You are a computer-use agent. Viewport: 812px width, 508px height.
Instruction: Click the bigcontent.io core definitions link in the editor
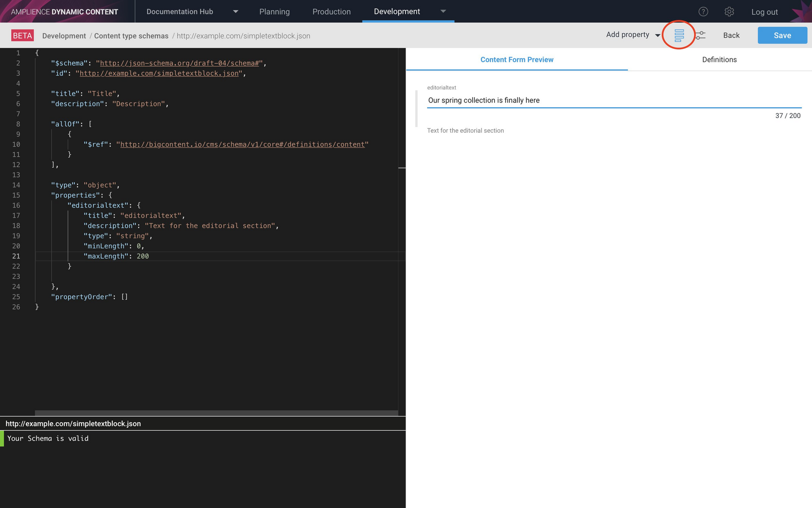(242, 144)
